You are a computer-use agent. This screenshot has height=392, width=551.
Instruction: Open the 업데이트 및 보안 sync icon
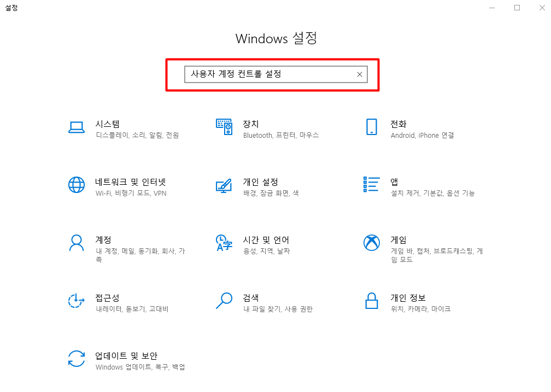pyautogui.click(x=77, y=359)
